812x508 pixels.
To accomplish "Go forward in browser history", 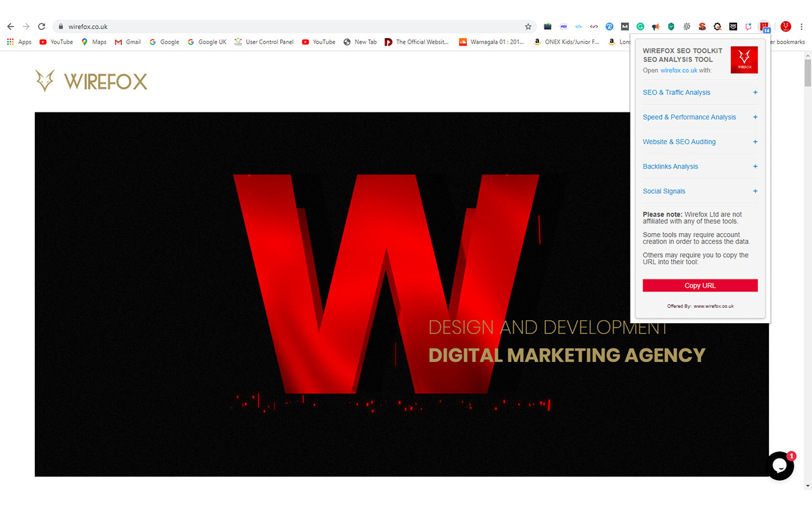I will (x=26, y=27).
